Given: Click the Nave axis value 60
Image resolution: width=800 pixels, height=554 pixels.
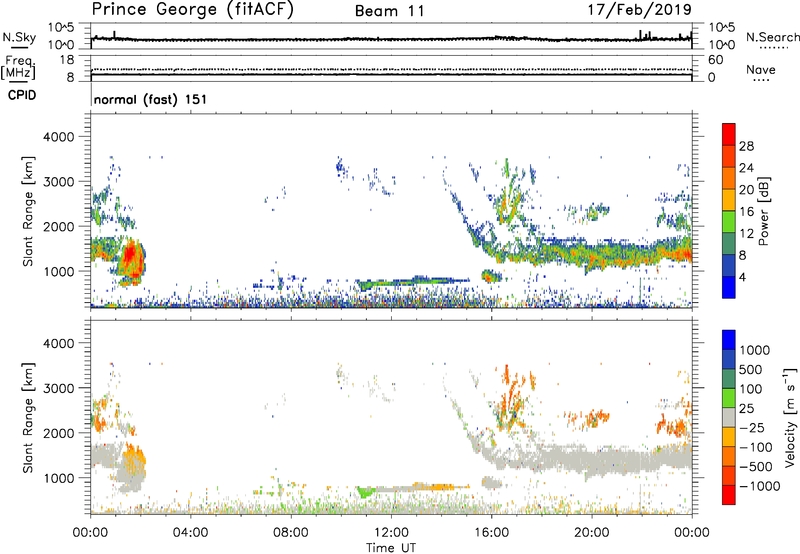Looking at the screenshot, I should point(715,60).
